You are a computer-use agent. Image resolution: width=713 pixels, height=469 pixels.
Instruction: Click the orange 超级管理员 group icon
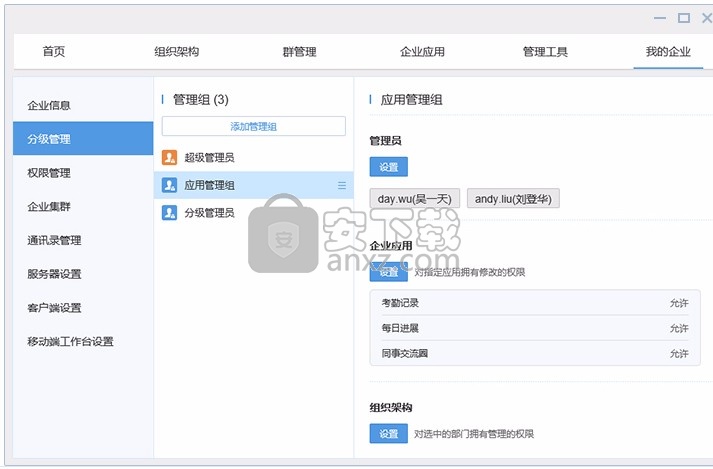[170, 158]
